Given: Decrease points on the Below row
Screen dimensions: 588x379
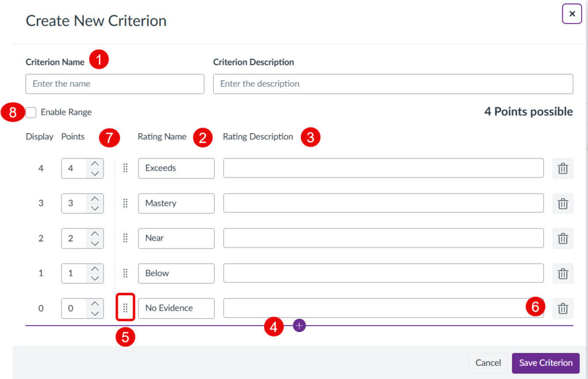Looking at the screenshot, I should coord(95,279).
